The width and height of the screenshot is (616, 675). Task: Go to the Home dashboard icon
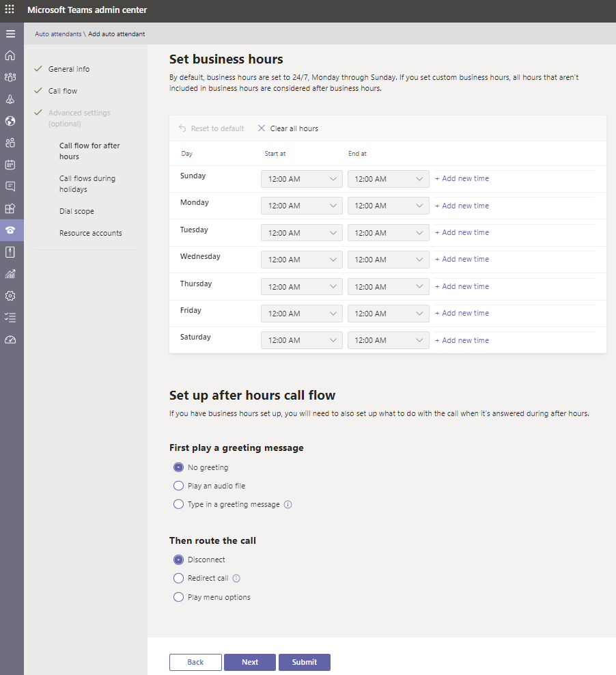pos(10,55)
